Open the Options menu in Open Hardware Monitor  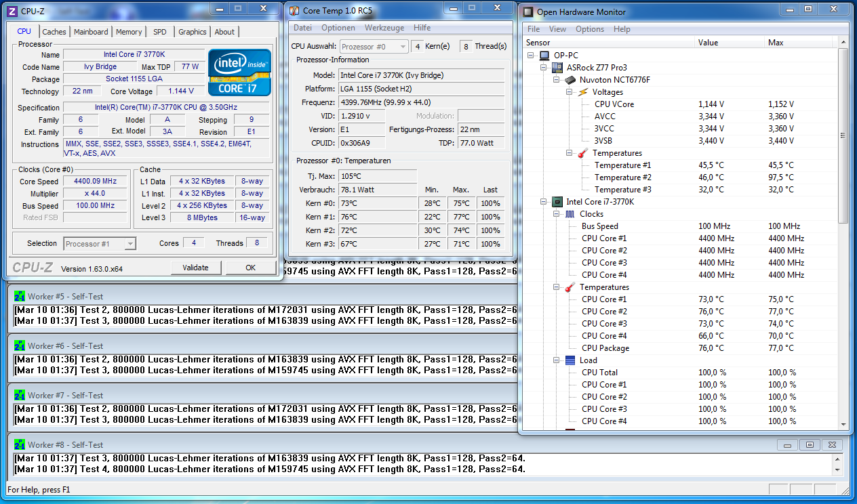[590, 29]
